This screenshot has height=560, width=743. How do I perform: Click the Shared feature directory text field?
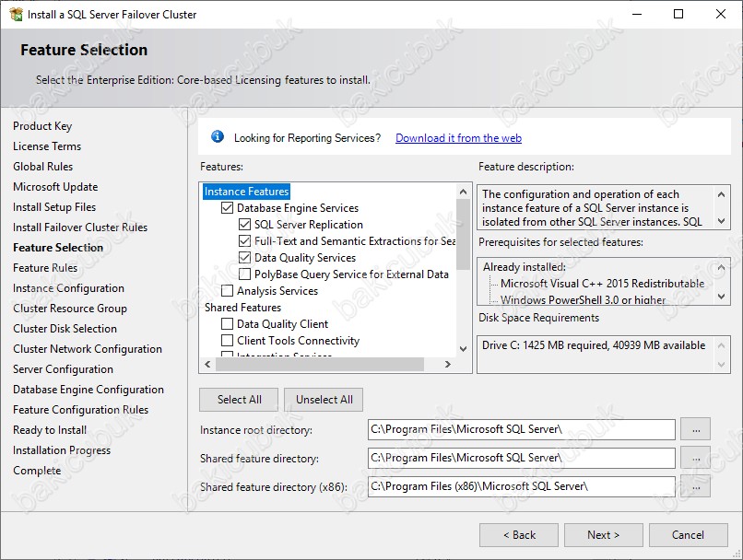pyautogui.click(x=521, y=458)
